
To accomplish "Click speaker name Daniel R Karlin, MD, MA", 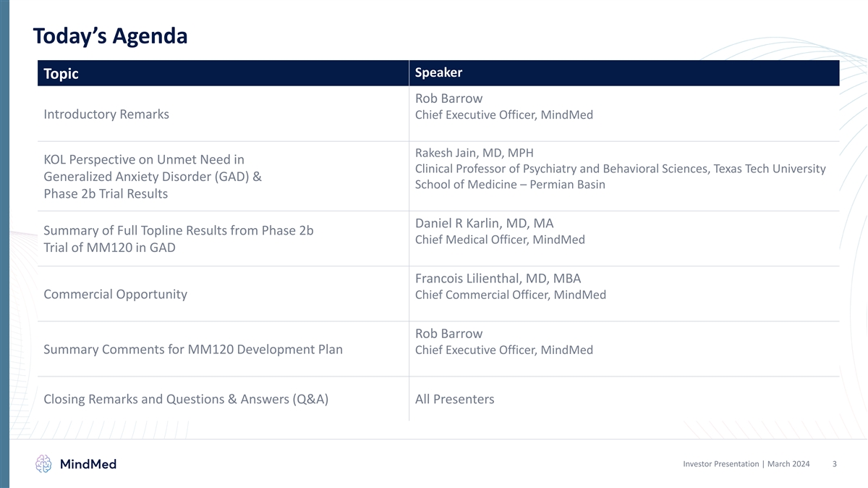I will click(484, 223).
